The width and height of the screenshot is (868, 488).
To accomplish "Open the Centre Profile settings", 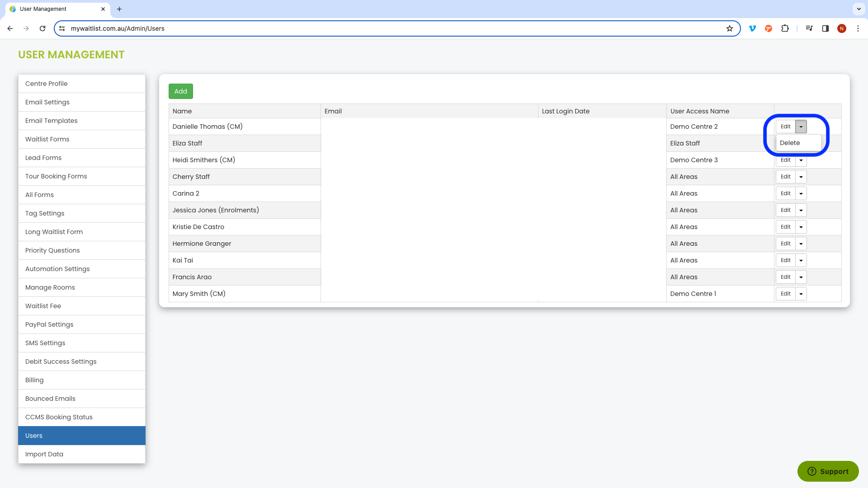I will 82,84.
